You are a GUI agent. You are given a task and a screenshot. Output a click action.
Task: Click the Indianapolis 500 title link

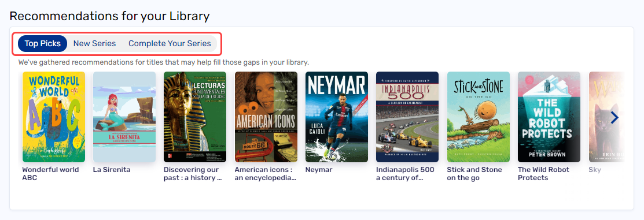(x=406, y=174)
